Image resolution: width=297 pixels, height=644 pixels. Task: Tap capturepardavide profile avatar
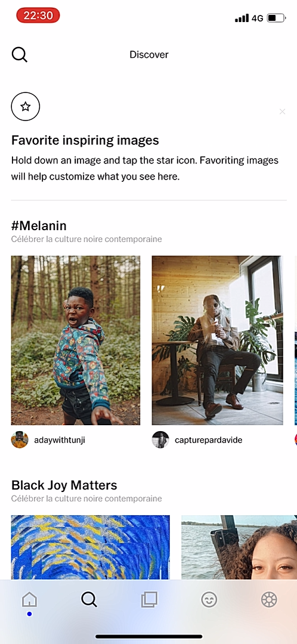pyautogui.click(x=160, y=440)
